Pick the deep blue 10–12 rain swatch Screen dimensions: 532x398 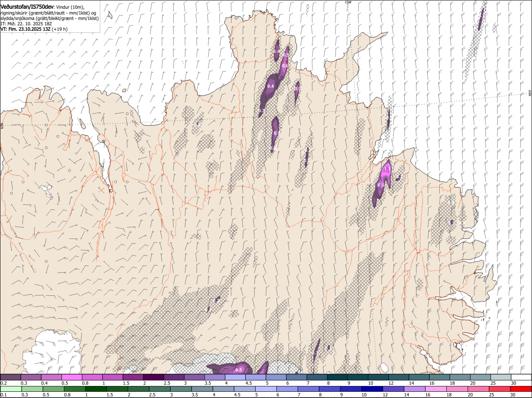click(x=372, y=389)
